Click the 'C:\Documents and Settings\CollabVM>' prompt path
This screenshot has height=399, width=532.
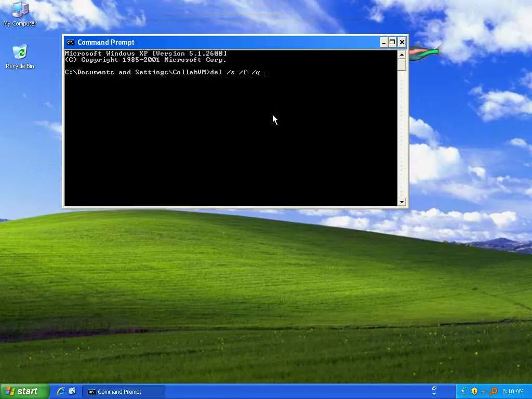click(137, 72)
